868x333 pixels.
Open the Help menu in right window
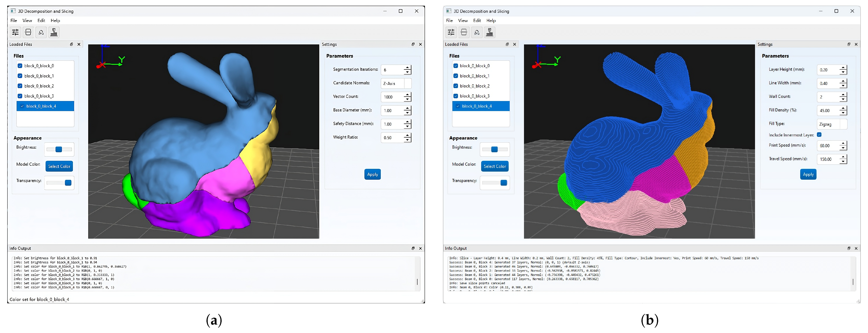coord(491,21)
